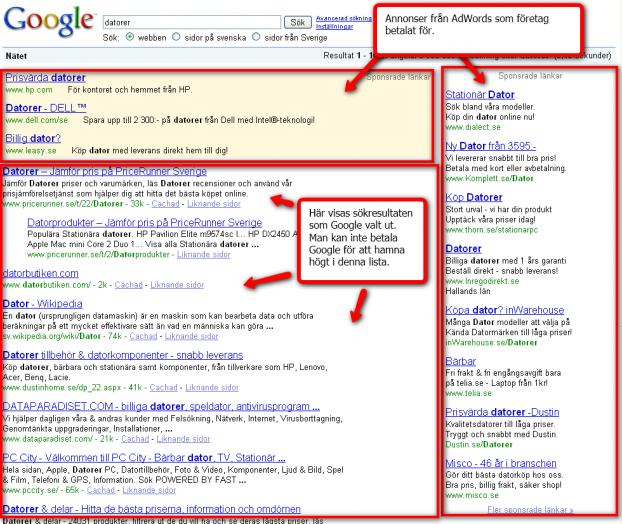
Task: Open the 'Stationär Dator' sidebar ad
Action: coord(480,95)
